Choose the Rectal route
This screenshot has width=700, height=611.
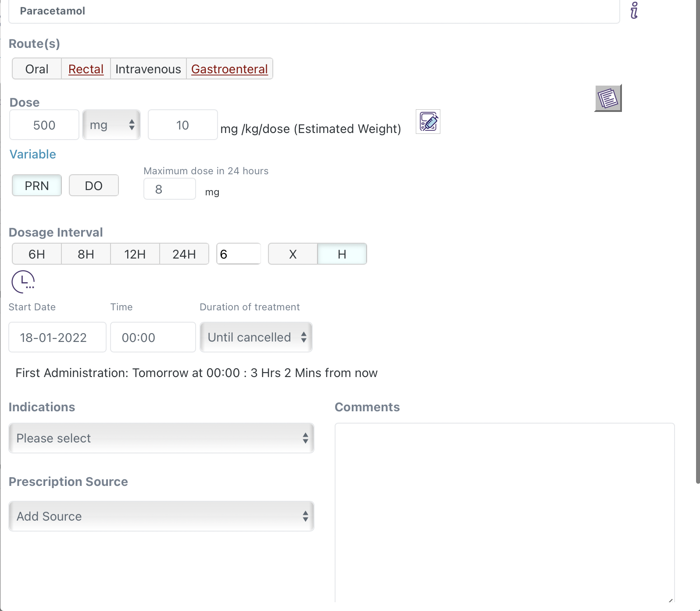pos(86,69)
